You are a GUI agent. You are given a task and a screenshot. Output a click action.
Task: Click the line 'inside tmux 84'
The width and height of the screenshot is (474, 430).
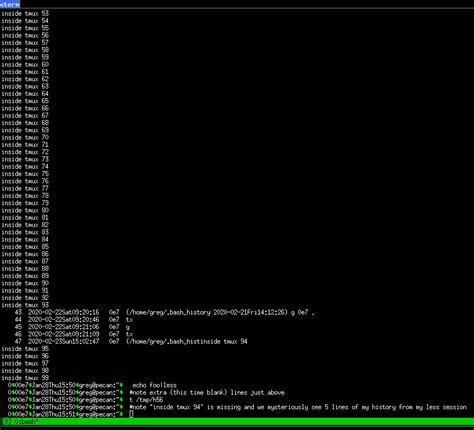(25, 240)
